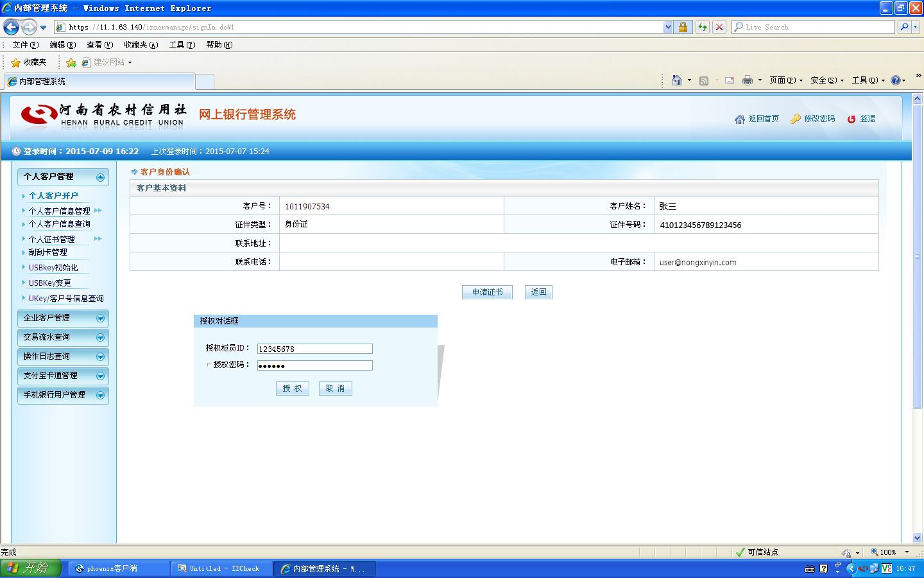Expand the 操作日志查询 section
This screenshot has width=924, height=578.
coord(63,356)
